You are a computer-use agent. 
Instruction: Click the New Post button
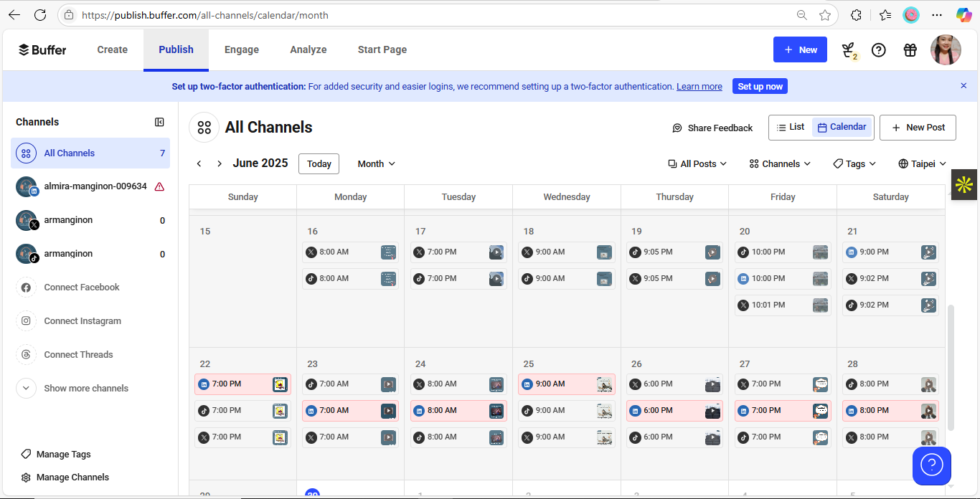coord(918,127)
